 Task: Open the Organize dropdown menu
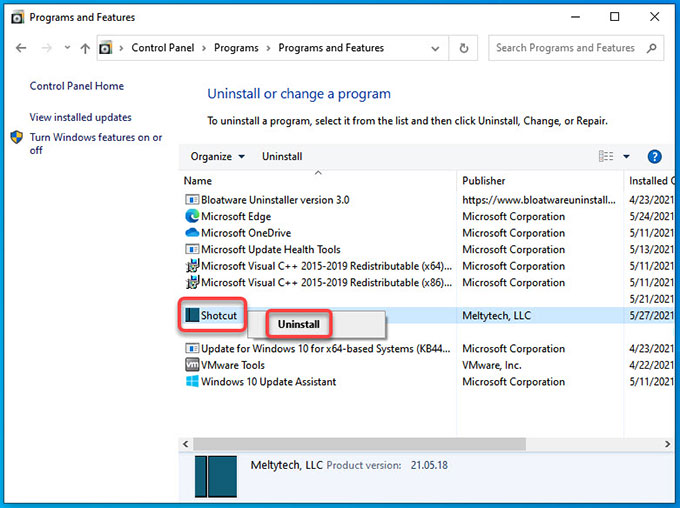click(218, 157)
